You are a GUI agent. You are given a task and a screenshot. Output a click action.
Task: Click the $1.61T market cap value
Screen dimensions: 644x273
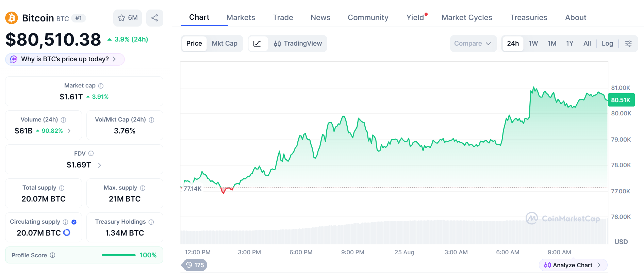tap(71, 97)
